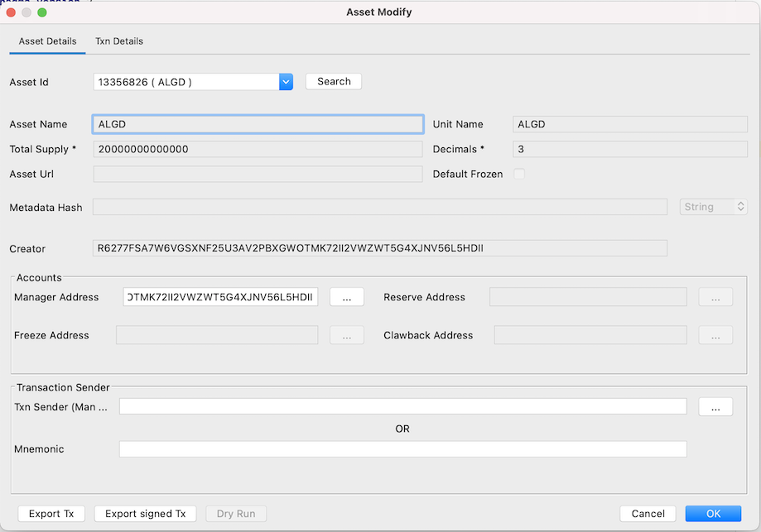Dismiss the dialog with Cancel
761x532 pixels.
pos(648,513)
